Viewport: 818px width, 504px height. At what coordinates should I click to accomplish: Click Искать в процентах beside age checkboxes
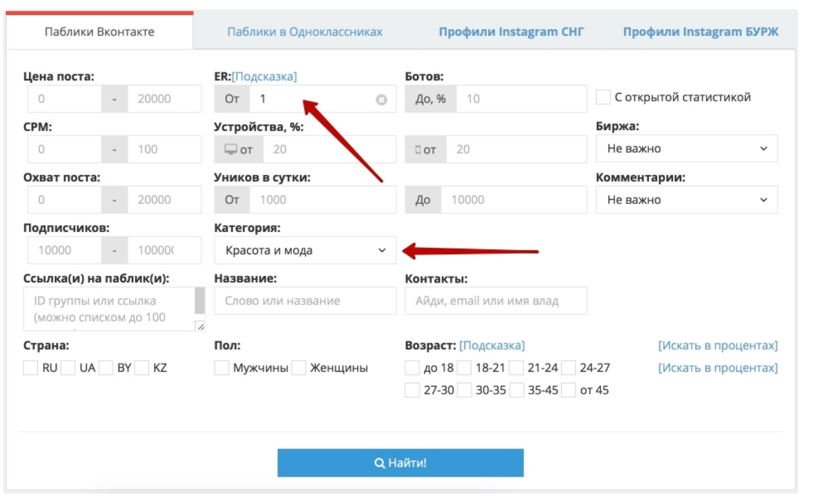[x=718, y=368]
